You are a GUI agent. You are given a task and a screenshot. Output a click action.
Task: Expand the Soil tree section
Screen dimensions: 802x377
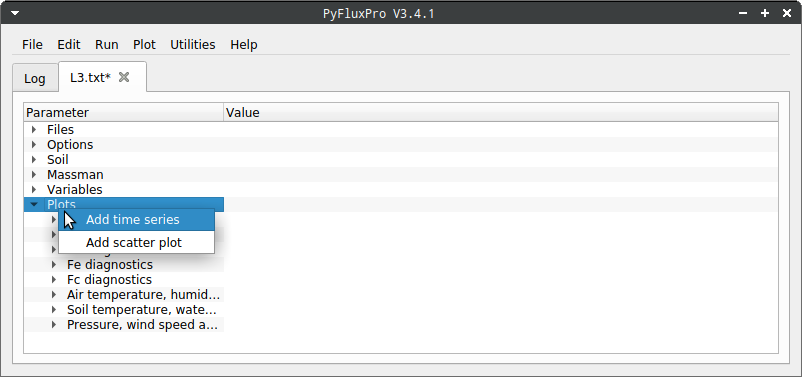[34, 160]
